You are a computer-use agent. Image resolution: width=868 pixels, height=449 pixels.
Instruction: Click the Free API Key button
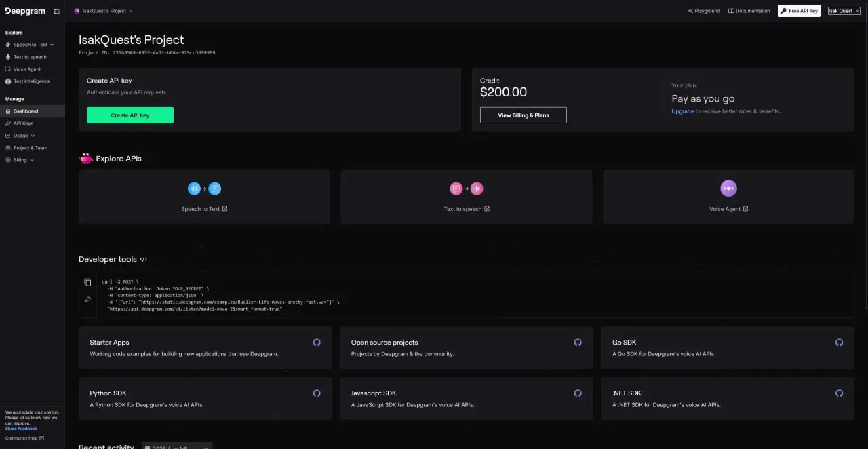(799, 11)
